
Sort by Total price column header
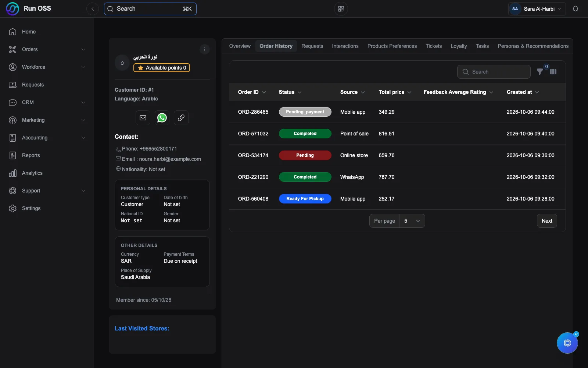point(395,92)
